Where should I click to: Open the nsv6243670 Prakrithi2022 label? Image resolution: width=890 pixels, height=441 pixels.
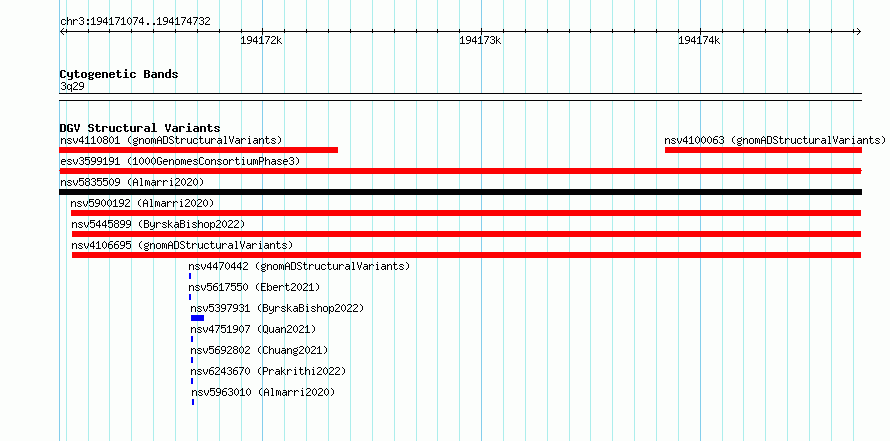(268, 371)
